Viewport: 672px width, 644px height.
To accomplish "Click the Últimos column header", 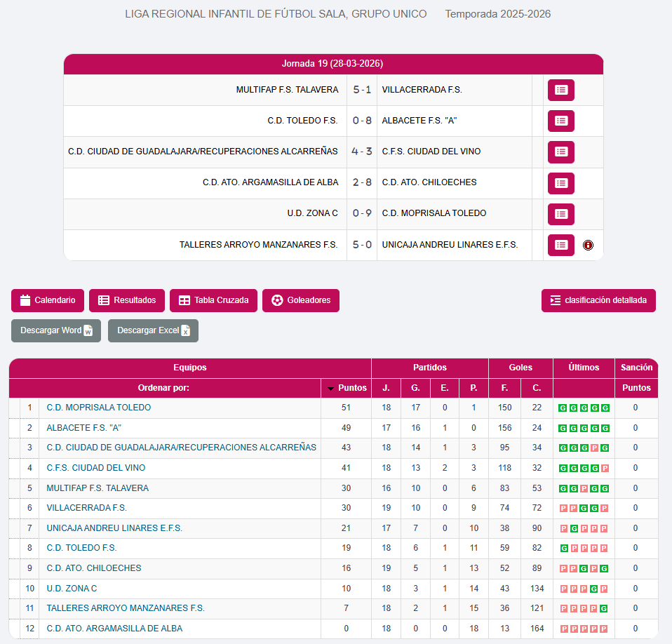I will tap(584, 368).
